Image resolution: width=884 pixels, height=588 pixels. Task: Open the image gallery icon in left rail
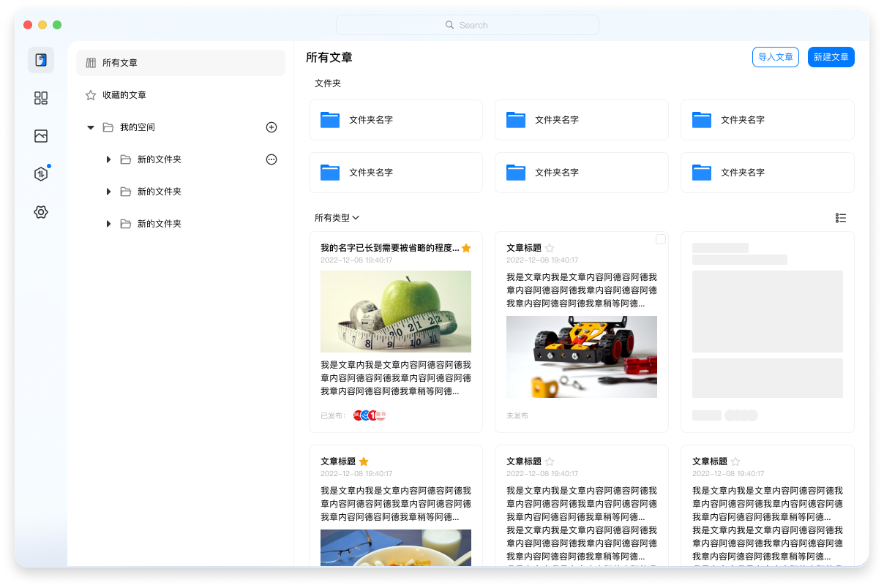point(41,136)
